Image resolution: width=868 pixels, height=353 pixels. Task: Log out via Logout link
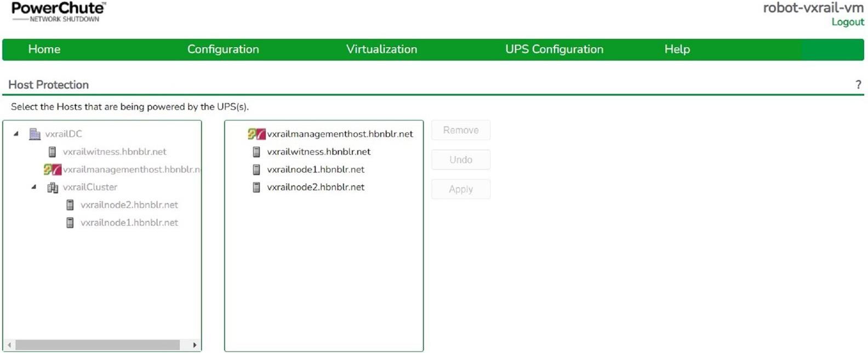pyautogui.click(x=848, y=22)
